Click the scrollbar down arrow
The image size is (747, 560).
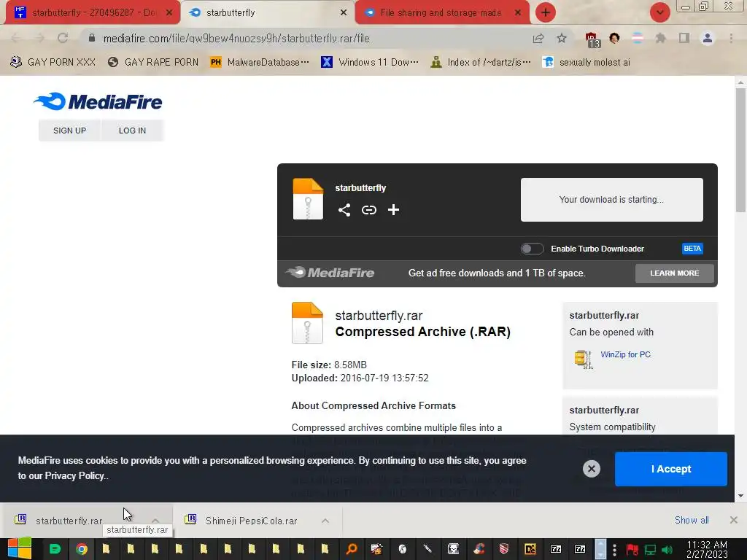click(x=740, y=496)
